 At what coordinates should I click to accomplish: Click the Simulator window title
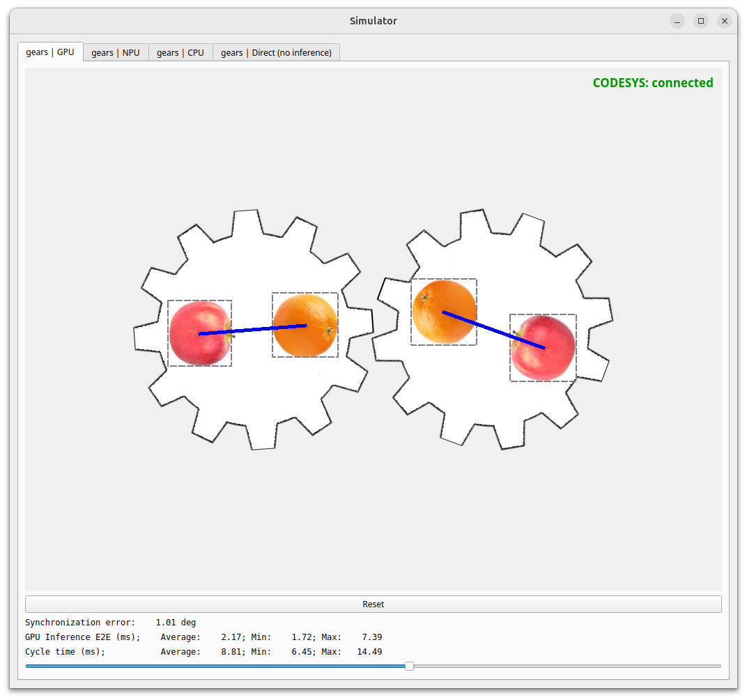374,21
